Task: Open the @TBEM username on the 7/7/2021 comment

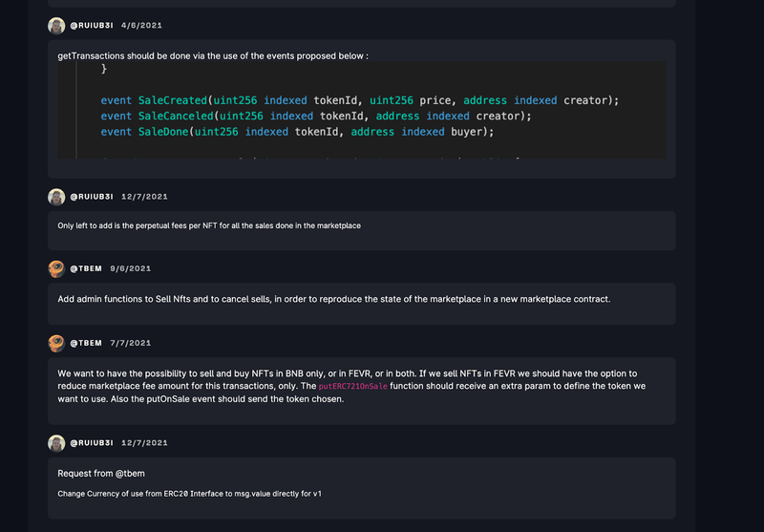Action: 86,343
